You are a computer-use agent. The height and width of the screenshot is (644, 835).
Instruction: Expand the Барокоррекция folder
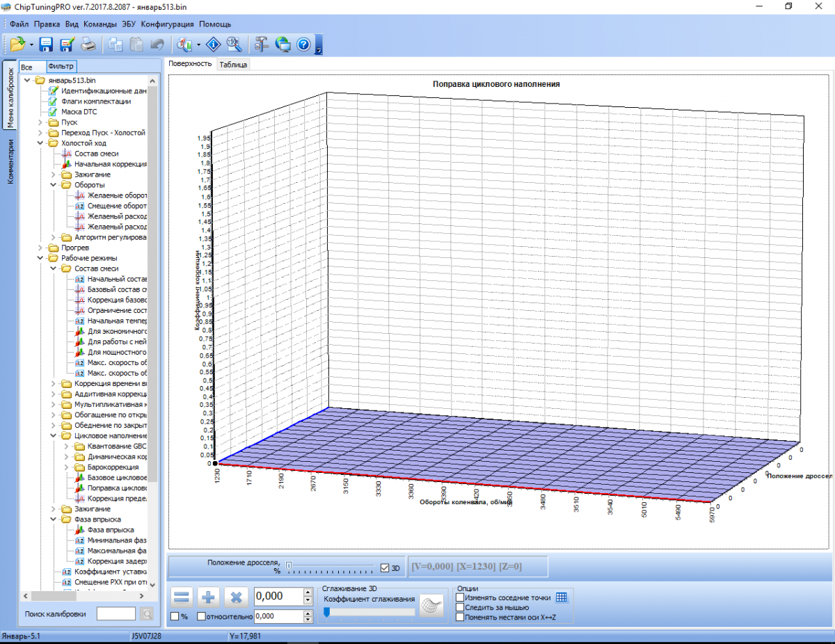tap(67, 467)
